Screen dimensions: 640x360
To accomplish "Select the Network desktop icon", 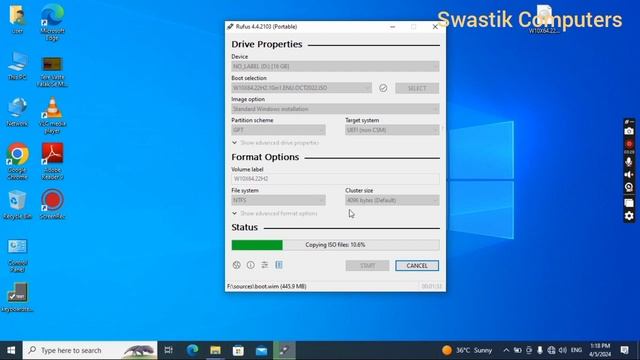I will click(x=17, y=112).
